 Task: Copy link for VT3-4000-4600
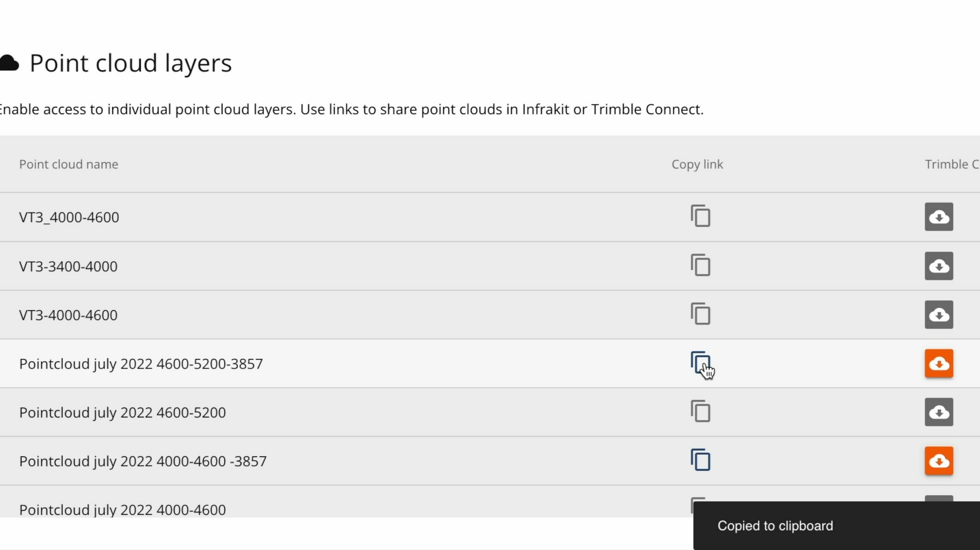700,314
